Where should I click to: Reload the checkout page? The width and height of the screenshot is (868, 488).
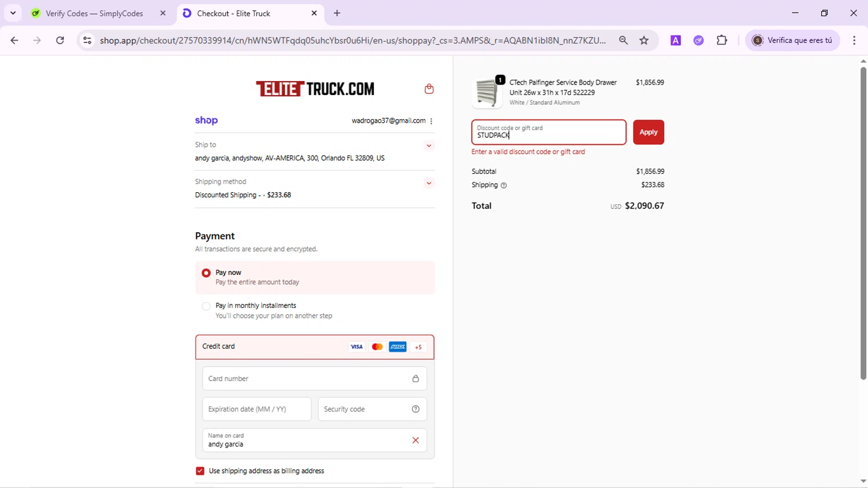point(60,41)
